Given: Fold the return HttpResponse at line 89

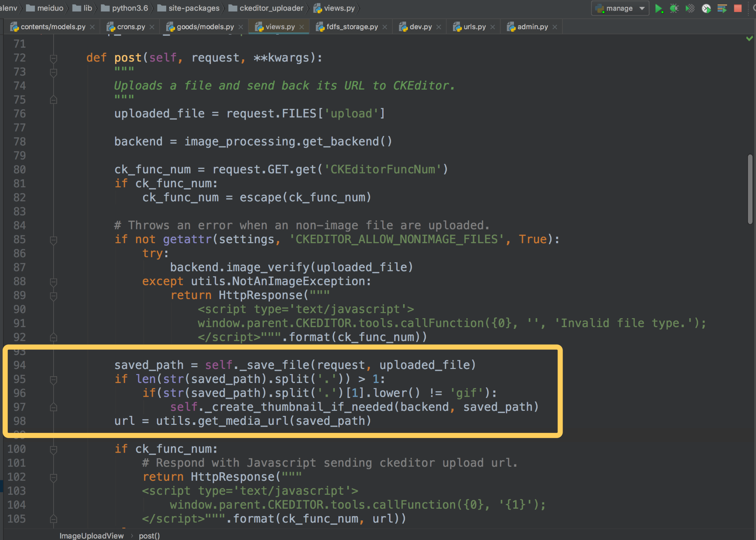Looking at the screenshot, I should coord(54,296).
